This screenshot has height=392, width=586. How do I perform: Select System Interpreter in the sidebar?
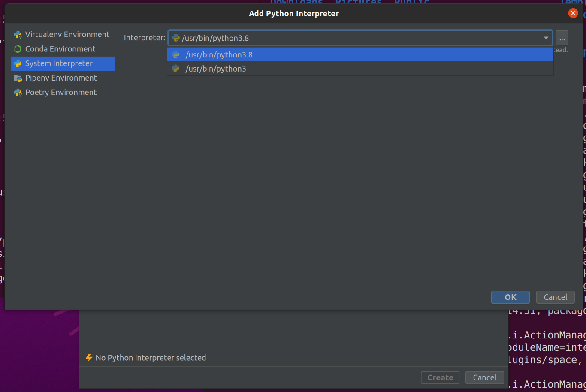click(63, 63)
